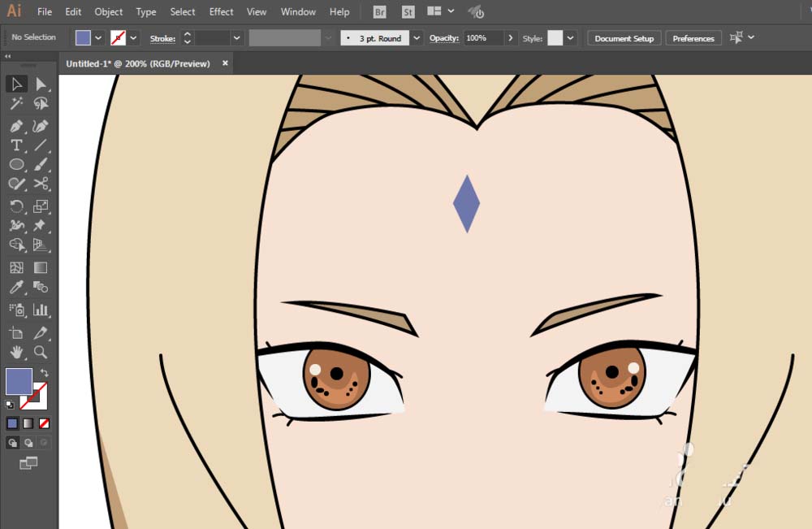
Task: Click the GPU performance rocket icon
Action: click(x=476, y=11)
